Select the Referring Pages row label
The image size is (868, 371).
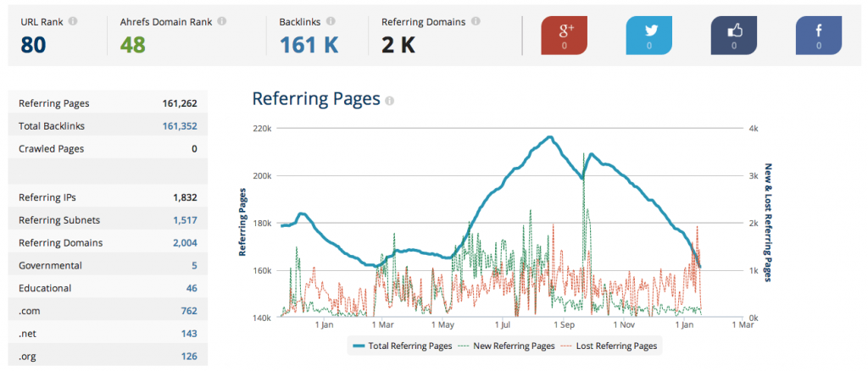pos(53,103)
